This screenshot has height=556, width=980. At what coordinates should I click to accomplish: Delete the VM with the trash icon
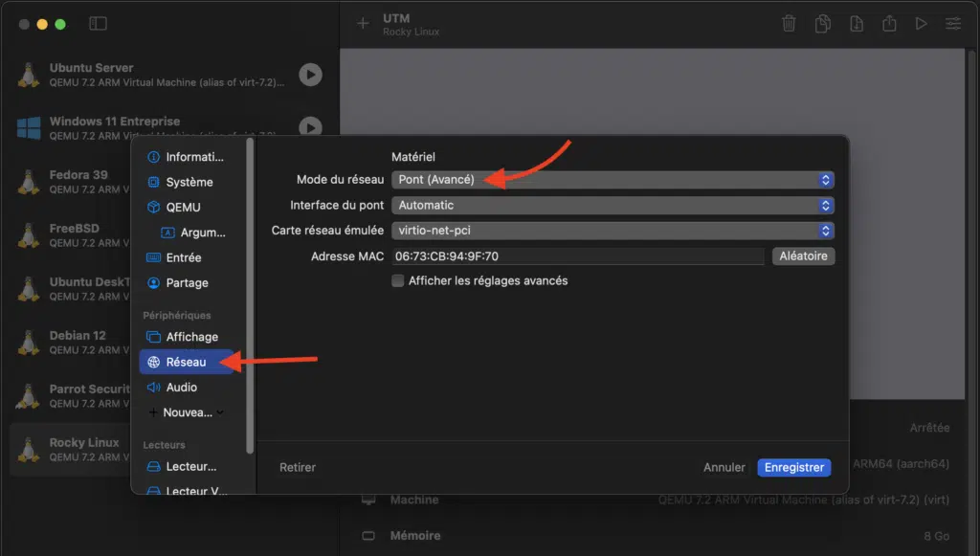click(x=789, y=24)
